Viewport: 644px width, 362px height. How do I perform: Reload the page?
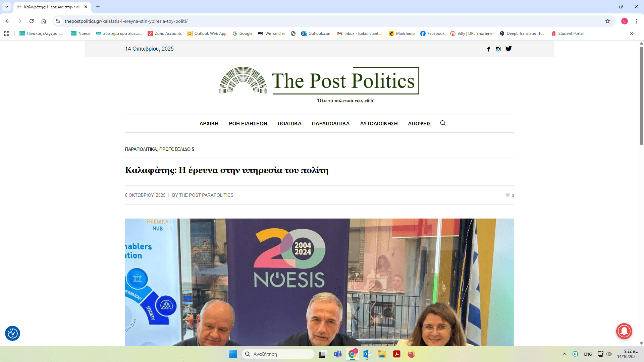click(x=32, y=21)
